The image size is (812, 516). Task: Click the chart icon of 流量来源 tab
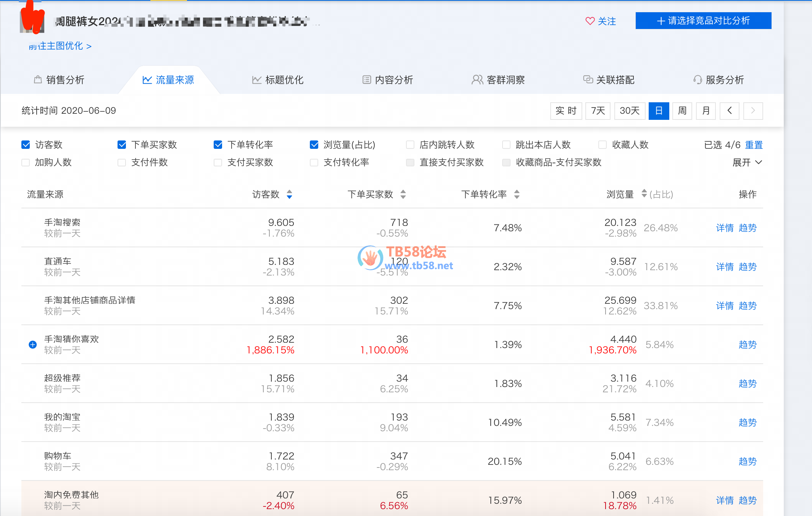[x=147, y=80]
